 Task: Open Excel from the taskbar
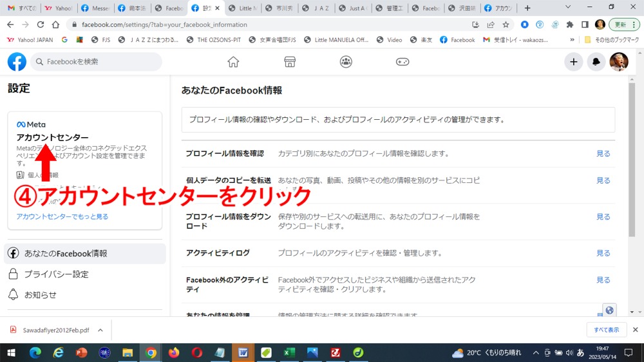[x=289, y=352]
